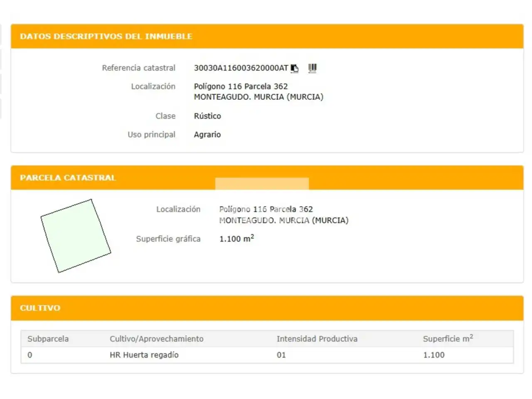Image resolution: width=532 pixels, height=399 pixels.
Task: Click 'MONTEAGUDO. MURCIA (MURCIA)' in Parcela Catastral
Action: pyautogui.click(x=284, y=220)
